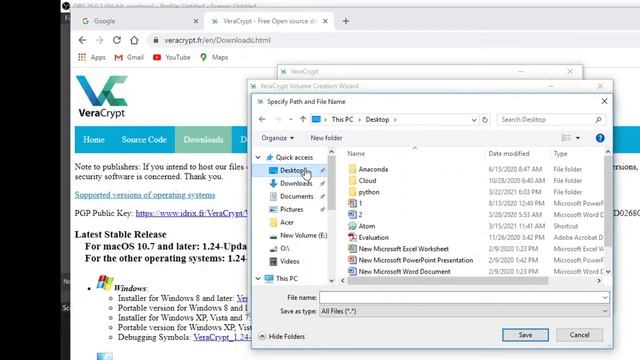The image size is (640, 360).
Task: Open the Anaconda folder
Action: pos(373,169)
